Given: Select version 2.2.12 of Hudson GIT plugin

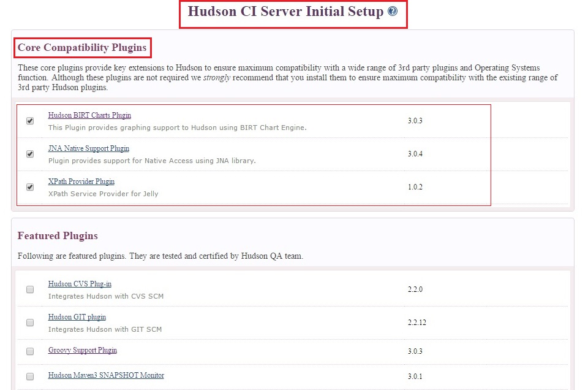Looking at the screenshot, I should (x=417, y=323).
